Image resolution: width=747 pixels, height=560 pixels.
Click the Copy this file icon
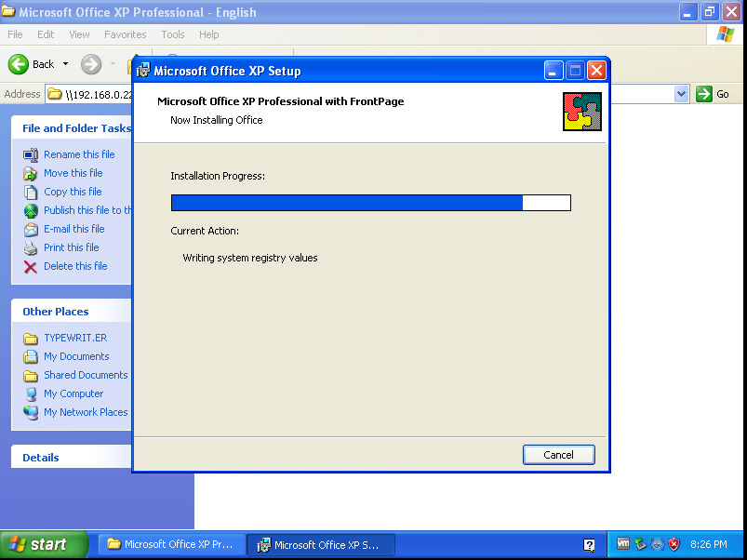coord(31,192)
